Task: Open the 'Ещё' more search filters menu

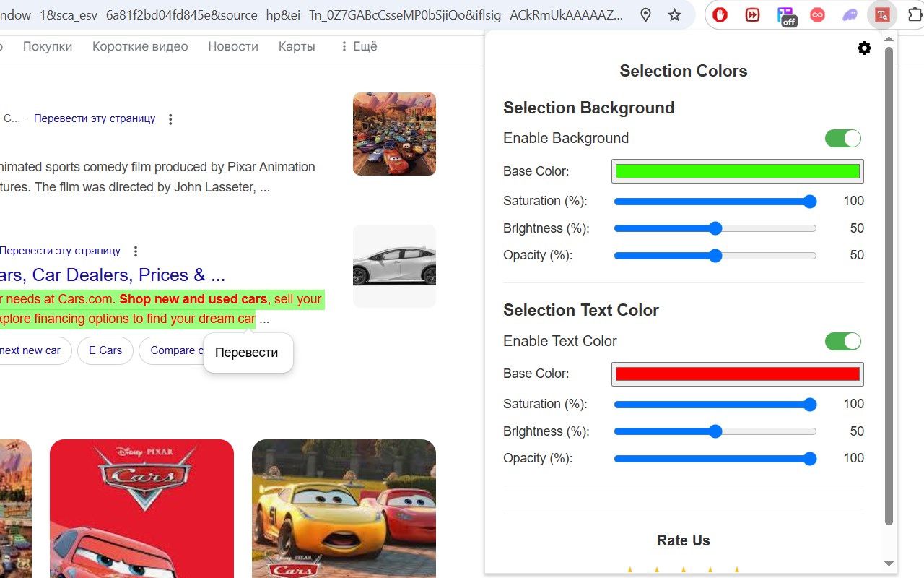Action: coord(359,46)
